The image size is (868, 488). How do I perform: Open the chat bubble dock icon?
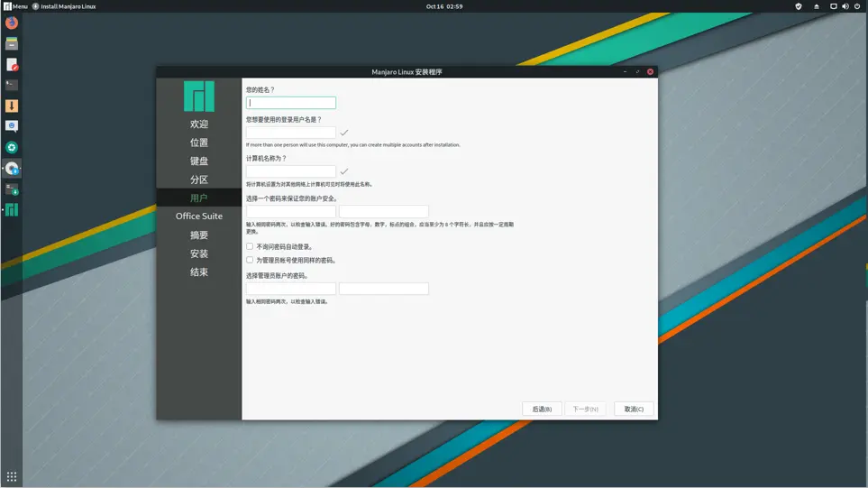(12, 126)
